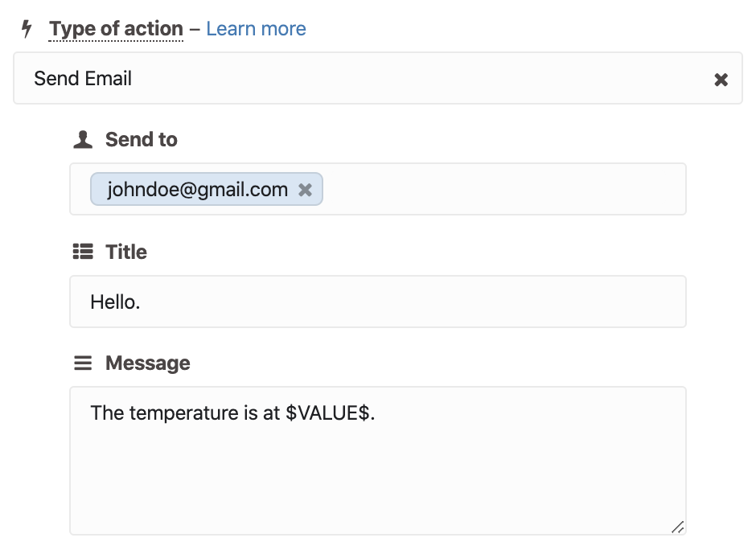Viewport: 756px width, 550px height.
Task: Click the Message field label
Action: point(147,363)
